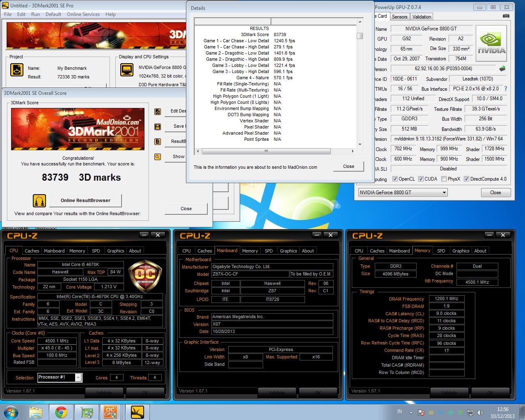Click Details list scroll right arrow
Screen dimensions: 525x420
(x=353, y=151)
